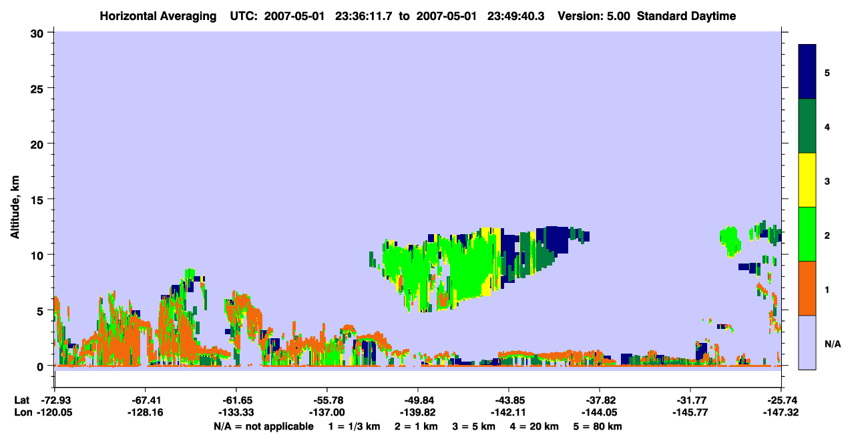Click the end time '23:49:40.3' in title
Viewport: 868px width, 445px height.
point(515,16)
